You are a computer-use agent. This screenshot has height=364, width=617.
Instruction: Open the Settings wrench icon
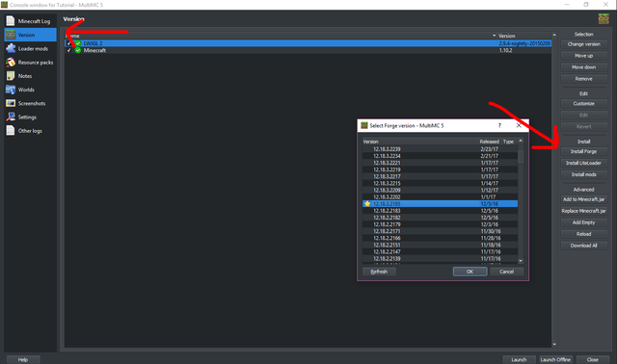11,117
